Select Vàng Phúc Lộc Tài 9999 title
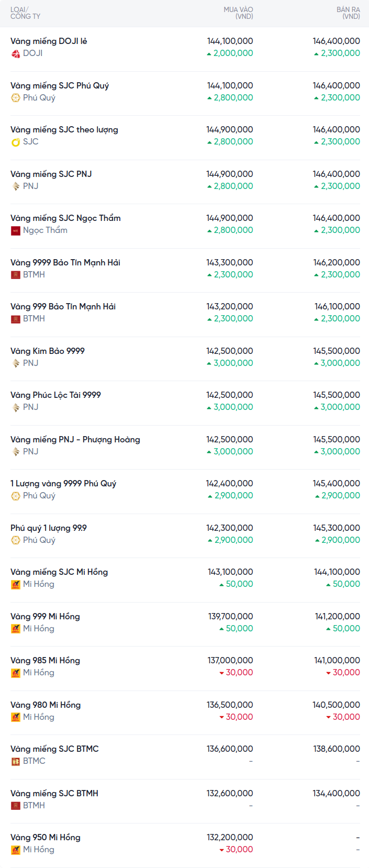 pyautogui.click(x=55, y=395)
